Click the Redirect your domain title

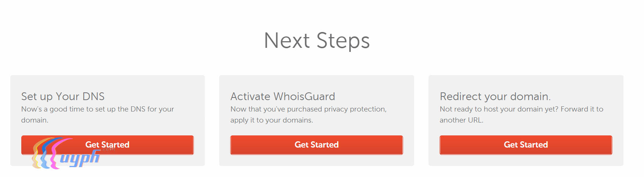[x=495, y=96]
